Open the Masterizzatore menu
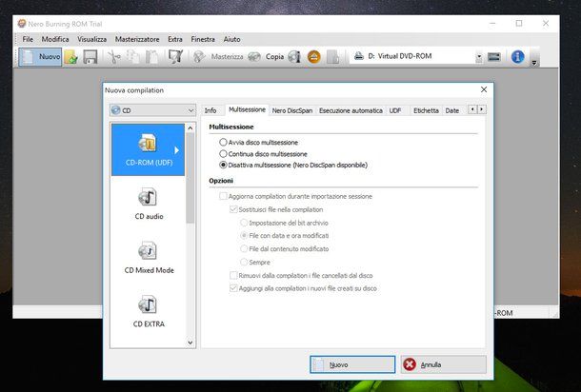Image resolution: width=581 pixels, height=392 pixels. (x=137, y=39)
